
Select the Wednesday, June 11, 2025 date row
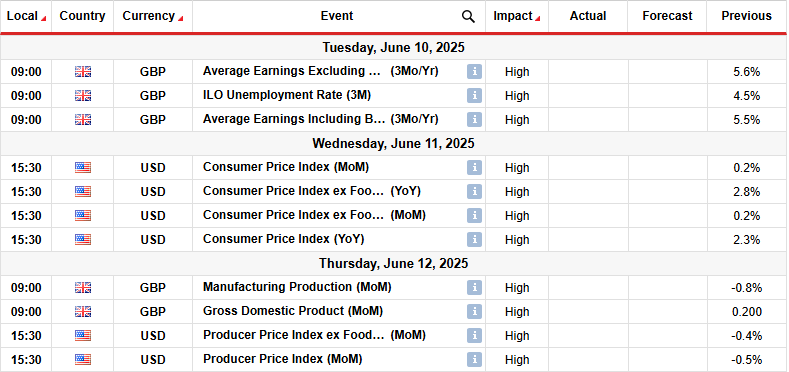393,143
